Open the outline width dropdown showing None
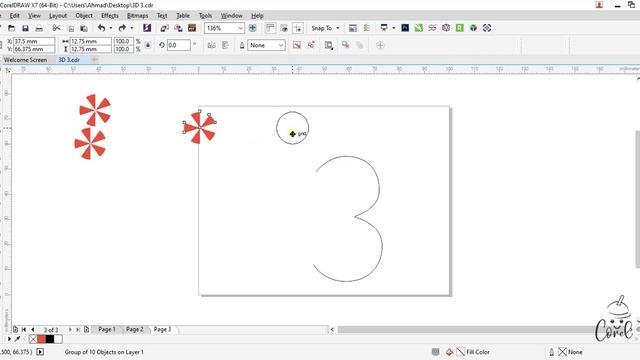 tap(281, 45)
